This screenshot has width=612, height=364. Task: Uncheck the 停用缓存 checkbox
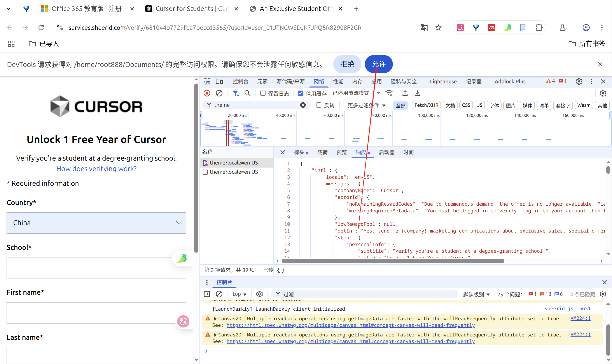[x=301, y=93]
